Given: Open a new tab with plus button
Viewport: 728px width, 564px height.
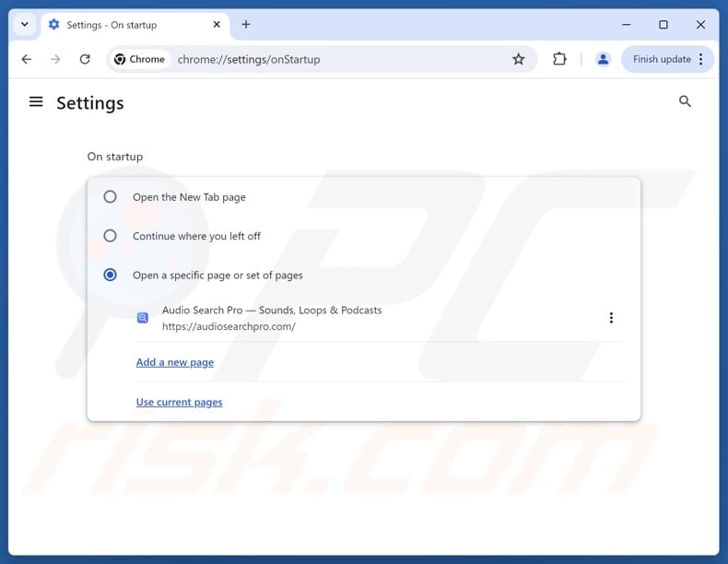Looking at the screenshot, I should 246,25.
